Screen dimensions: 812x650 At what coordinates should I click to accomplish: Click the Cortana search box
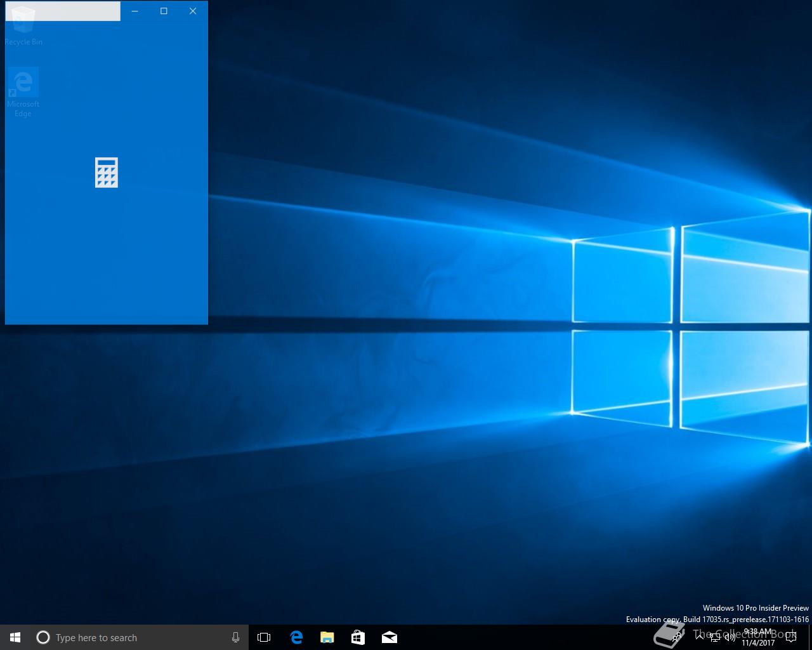click(140, 637)
